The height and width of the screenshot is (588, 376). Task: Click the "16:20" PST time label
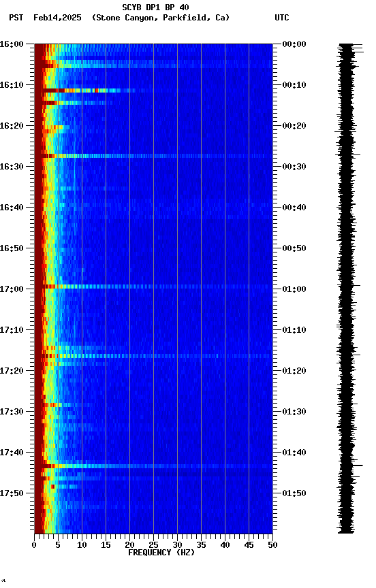click(x=12, y=126)
